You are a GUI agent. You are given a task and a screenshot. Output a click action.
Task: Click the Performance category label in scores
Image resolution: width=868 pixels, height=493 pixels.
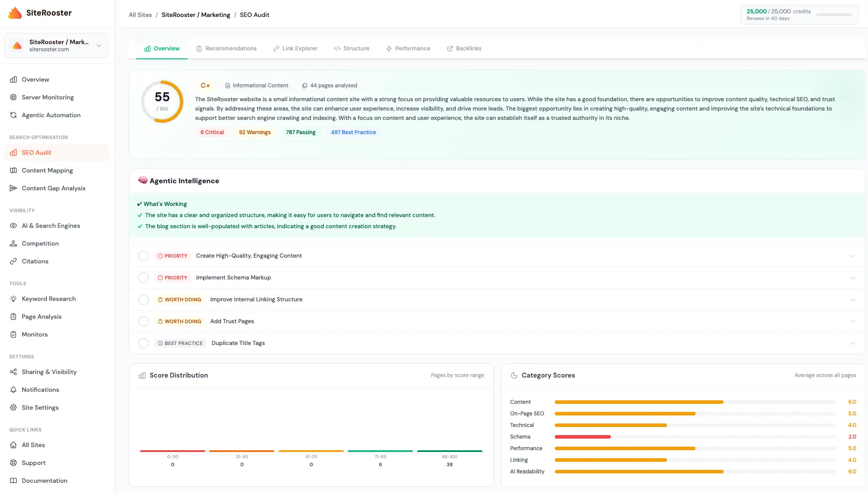tap(526, 448)
